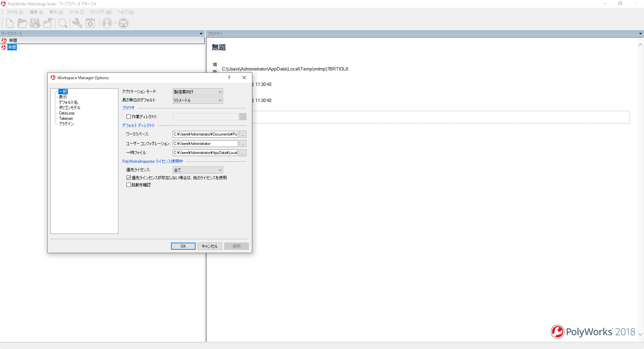Toggle the 優先ラインセンスが存在しない場合 checkbox
The image size is (644, 349).
pos(128,178)
